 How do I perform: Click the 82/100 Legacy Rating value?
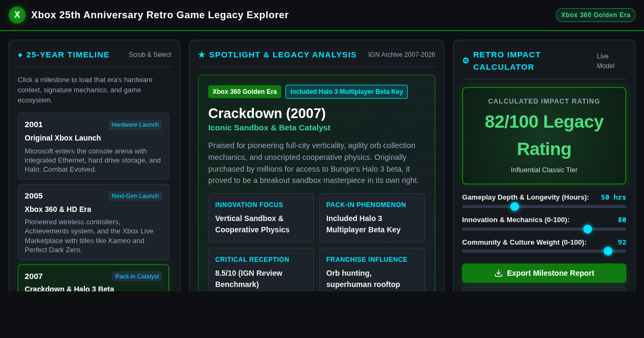(x=544, y=135)
